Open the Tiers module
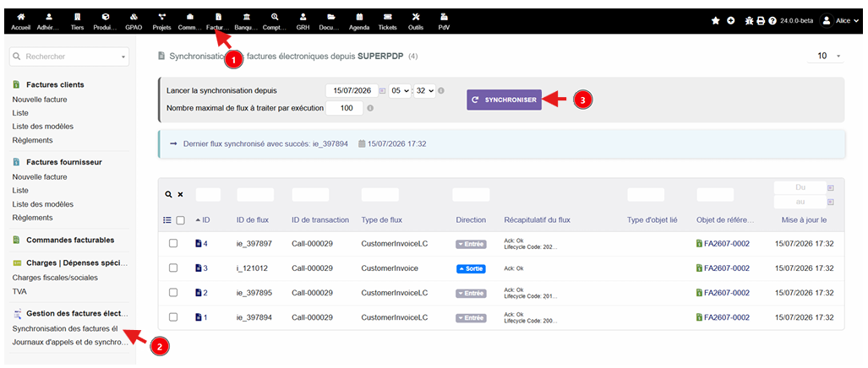This screenshot has height=368, width=868. coord(77,22)
